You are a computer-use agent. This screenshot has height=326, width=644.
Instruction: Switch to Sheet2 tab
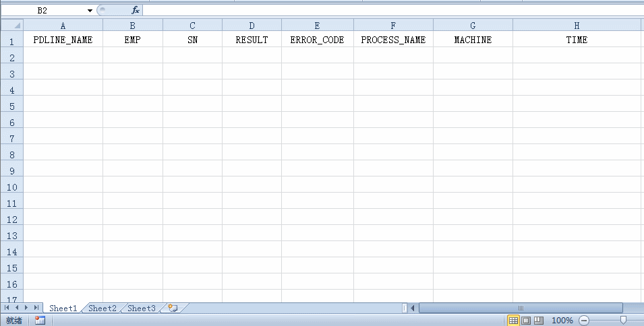tap(103, 308)
